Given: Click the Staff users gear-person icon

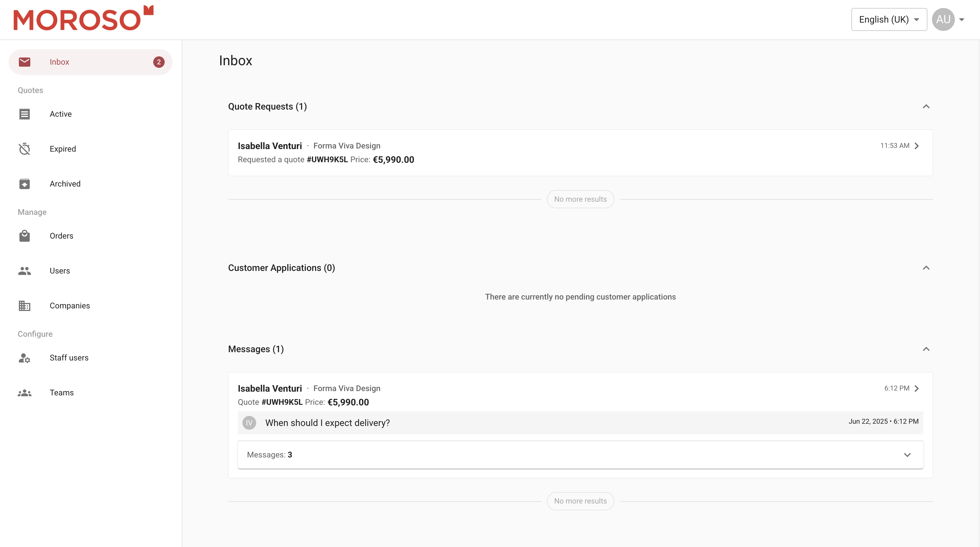Looking at the screenshot, I should pos(24,358).
